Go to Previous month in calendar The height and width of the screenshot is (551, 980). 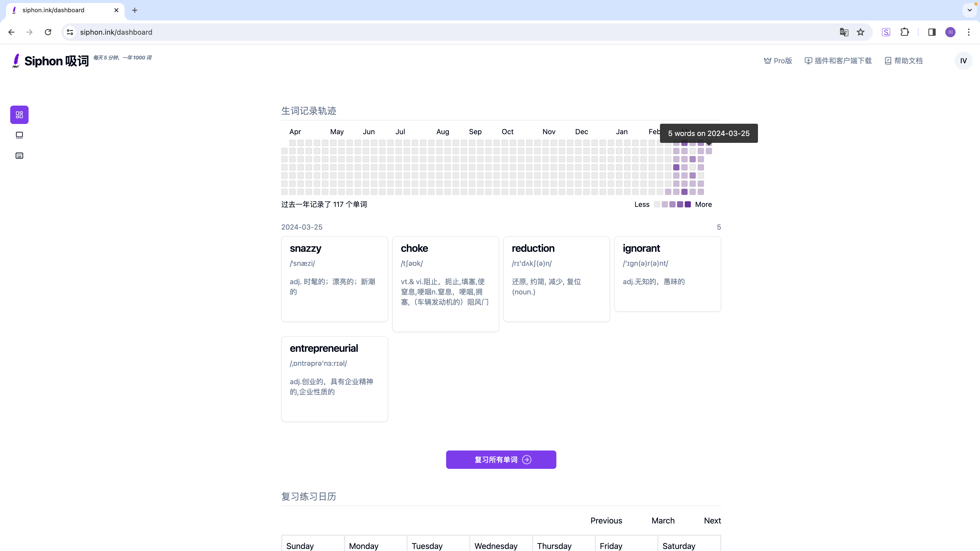coord(606,521)
